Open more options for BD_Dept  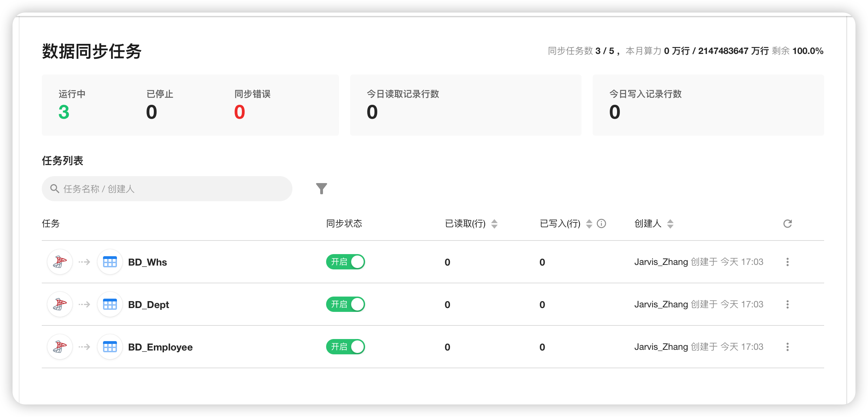coord(787,304)
